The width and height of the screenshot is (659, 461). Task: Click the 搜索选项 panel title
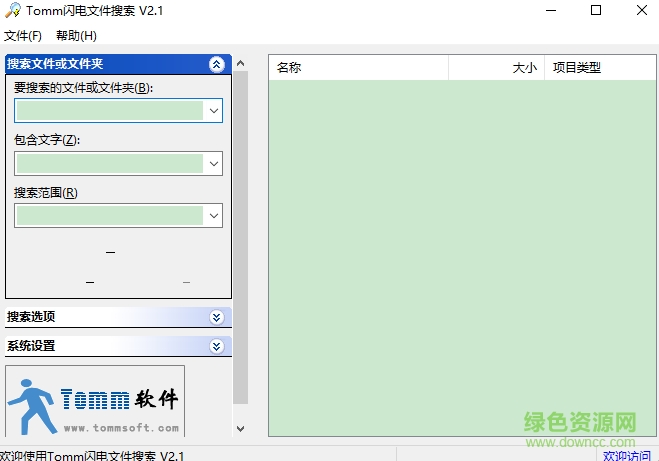coord(31,317)
